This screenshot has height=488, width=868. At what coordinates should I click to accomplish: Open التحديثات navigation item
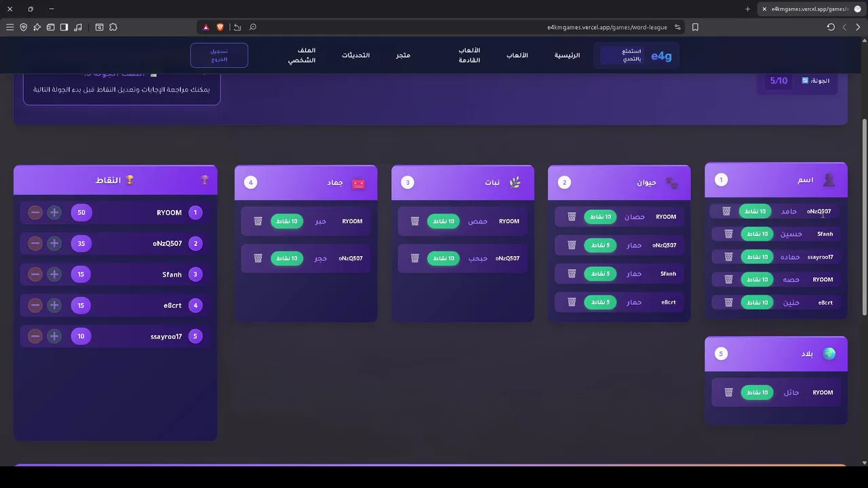(355, 55)
